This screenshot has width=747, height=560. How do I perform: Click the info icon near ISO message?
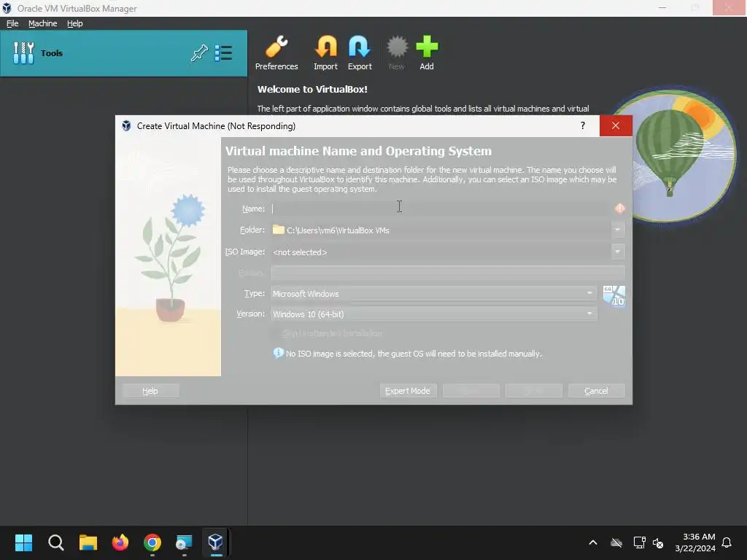[278, 353]
